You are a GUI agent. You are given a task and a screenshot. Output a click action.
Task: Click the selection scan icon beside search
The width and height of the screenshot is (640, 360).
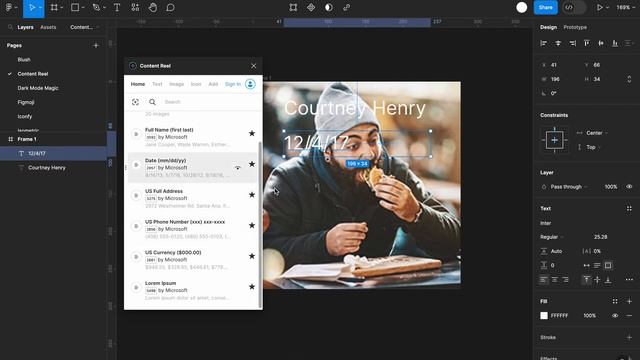coord(136,102)
